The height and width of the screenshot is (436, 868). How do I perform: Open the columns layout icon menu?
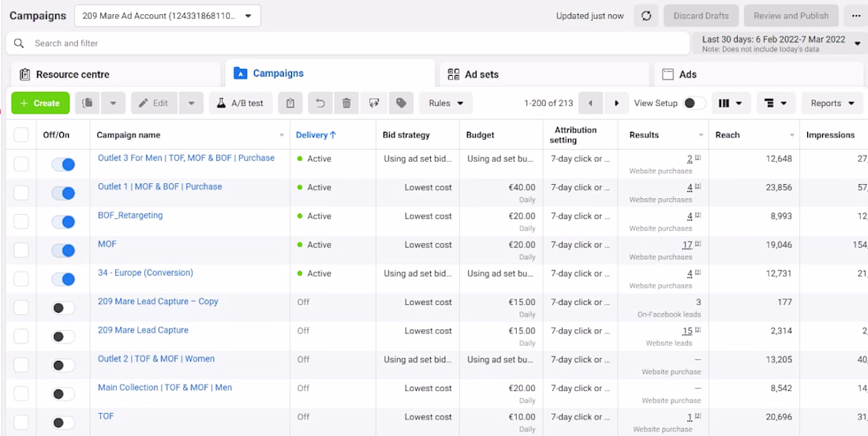(x=731, y=103)
